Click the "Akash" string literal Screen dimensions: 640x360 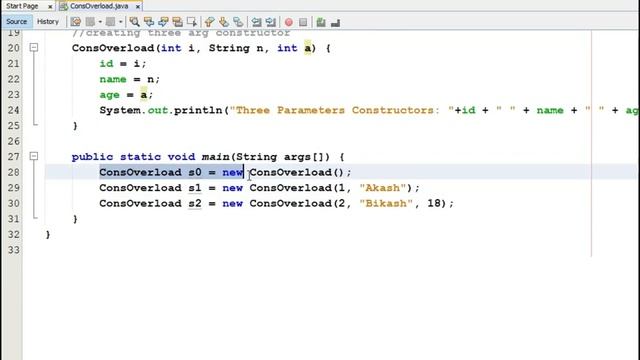click(382, 188)
